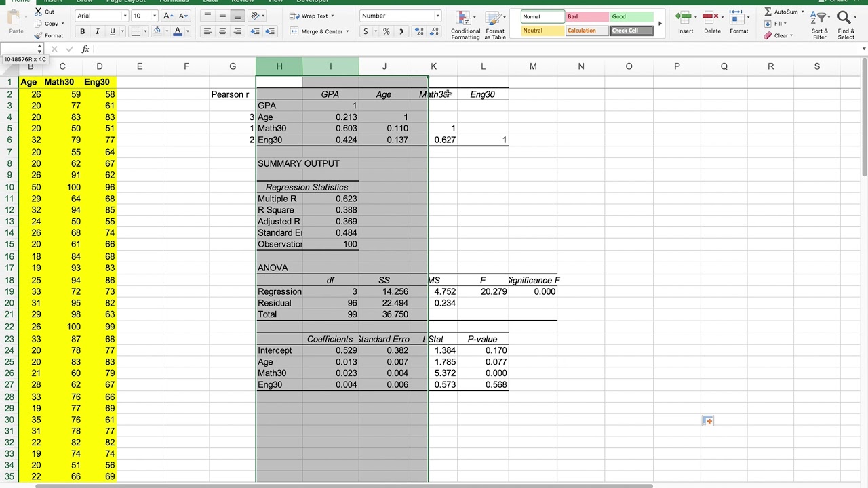The height and width of the screenshot is (488, 868).
Task: Open the font name Arial dropdown
Action: click(125, 16)
